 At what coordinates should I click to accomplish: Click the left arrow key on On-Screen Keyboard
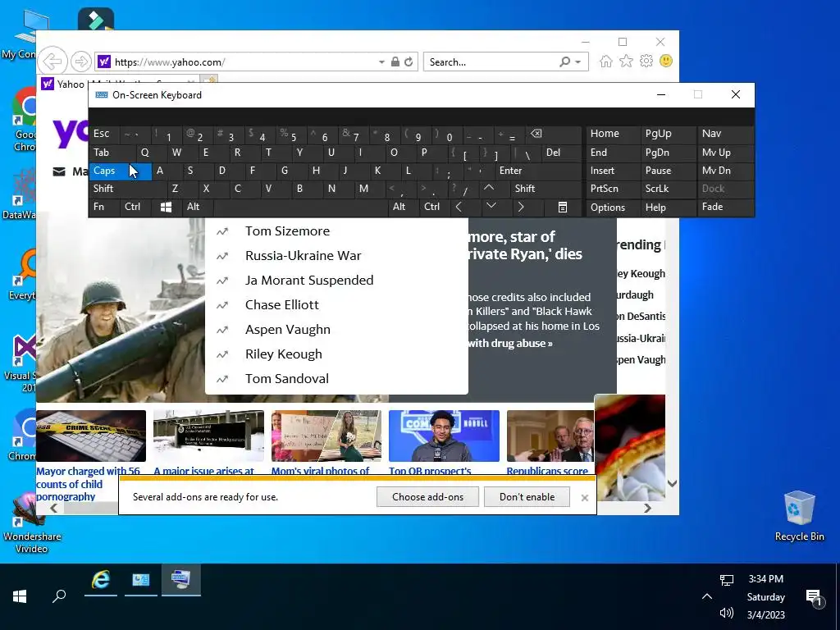[x=459, y=207]
